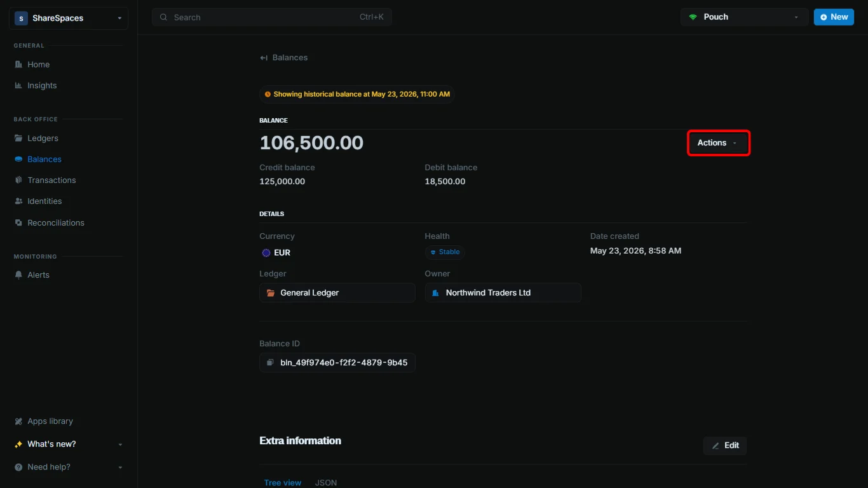Screen dimensions: 868x488
Task: Expand the Need help? menu
Action: (69, 467)
